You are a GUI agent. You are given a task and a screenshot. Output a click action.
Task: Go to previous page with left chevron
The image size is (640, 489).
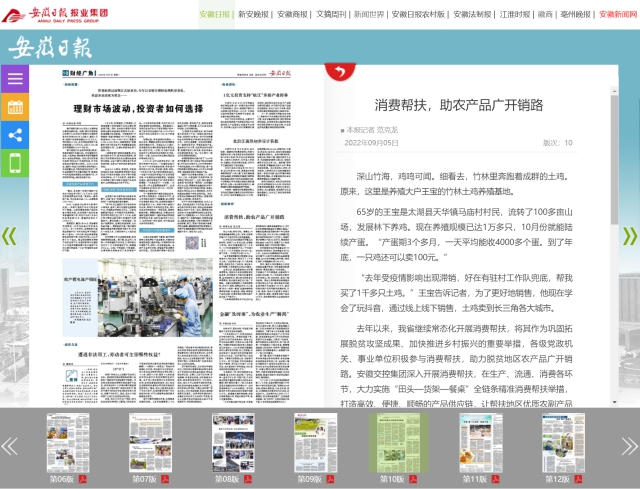(9, 236)
